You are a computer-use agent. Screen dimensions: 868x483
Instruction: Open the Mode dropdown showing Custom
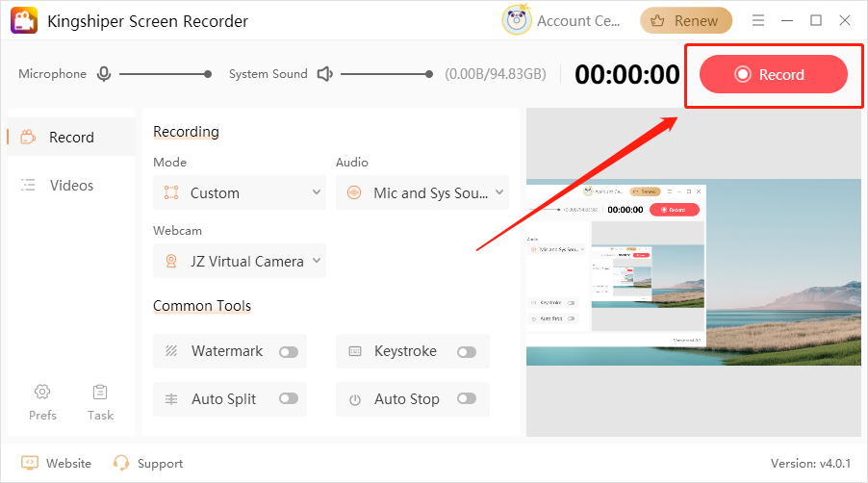pos(240,192)
